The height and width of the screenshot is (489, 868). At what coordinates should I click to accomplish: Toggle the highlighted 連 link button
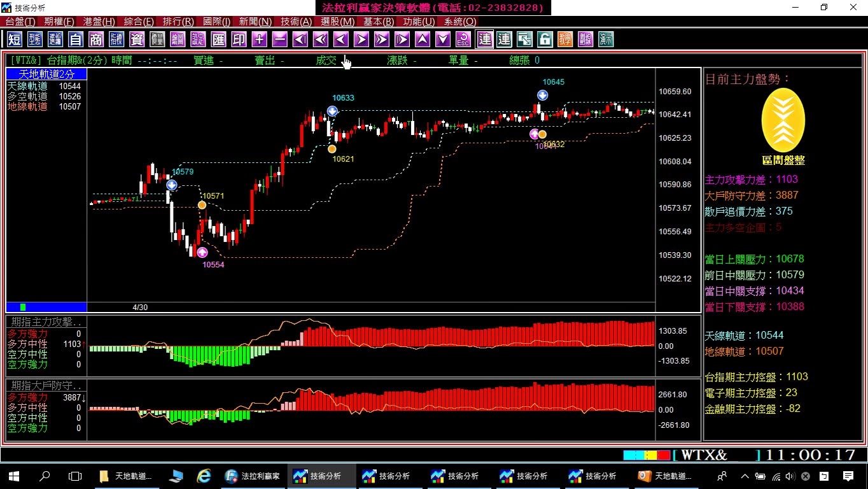pyautogui.click(x=485, y=39)
